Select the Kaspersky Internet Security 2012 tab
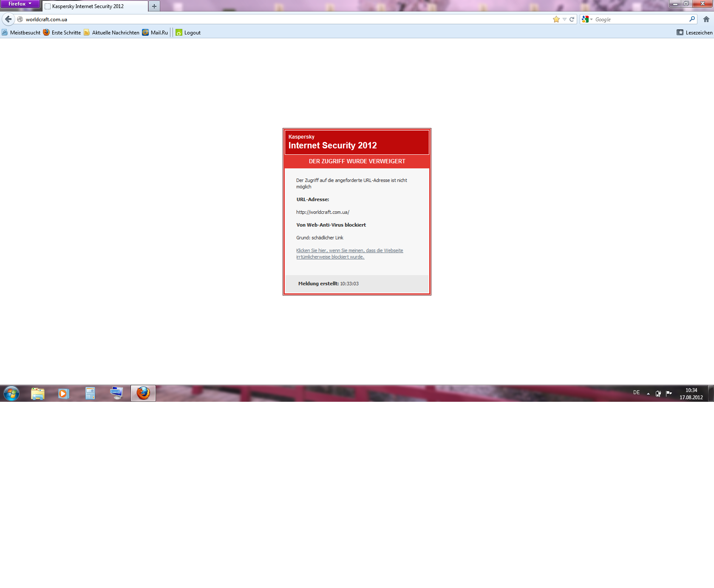 (95, 6)
